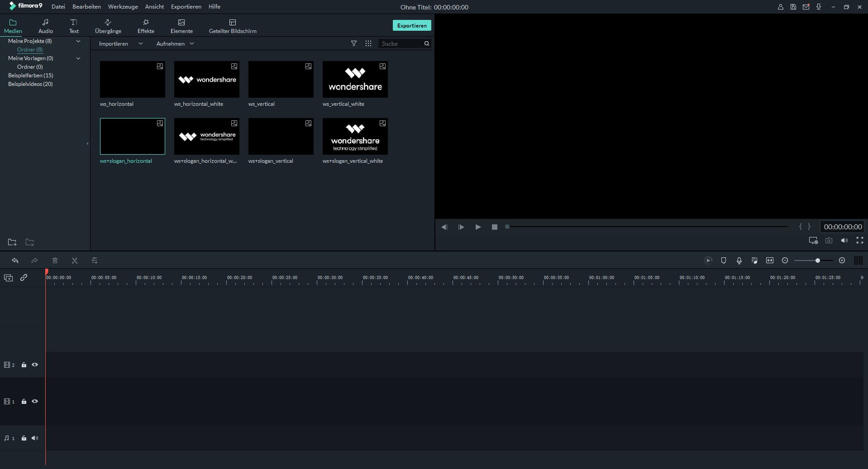Switch to Geteilter Bildschirm tab
This screenshot has width=868, height=469.
point(233,26)
